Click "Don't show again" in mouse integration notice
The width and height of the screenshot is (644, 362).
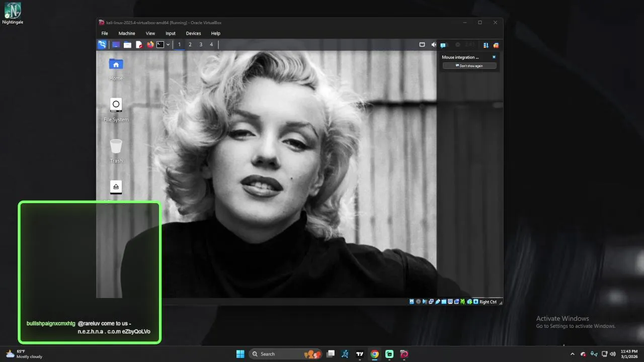[469, 66]
